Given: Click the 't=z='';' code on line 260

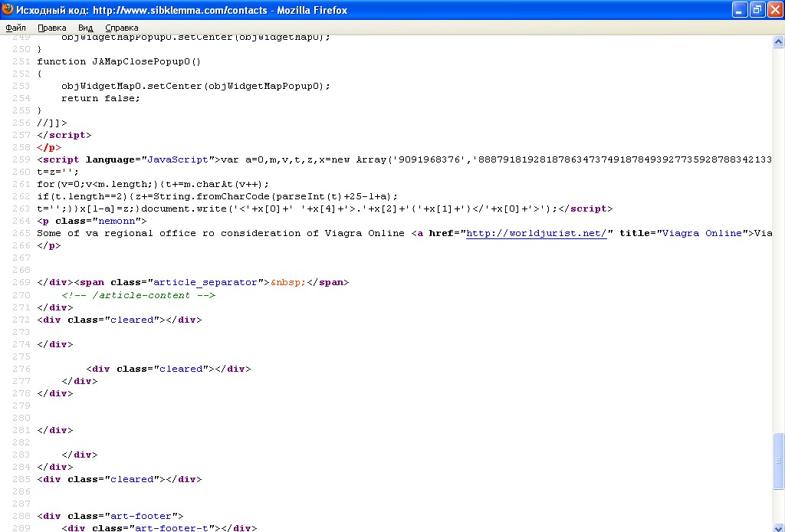Looking at the screenshot, I should click(x=58, y=172).
